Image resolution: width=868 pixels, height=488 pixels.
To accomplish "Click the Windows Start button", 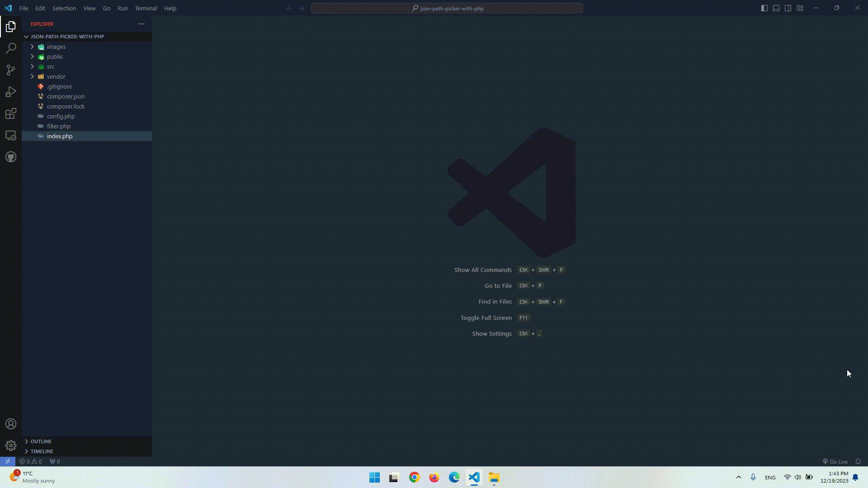I will coord(374,478).
